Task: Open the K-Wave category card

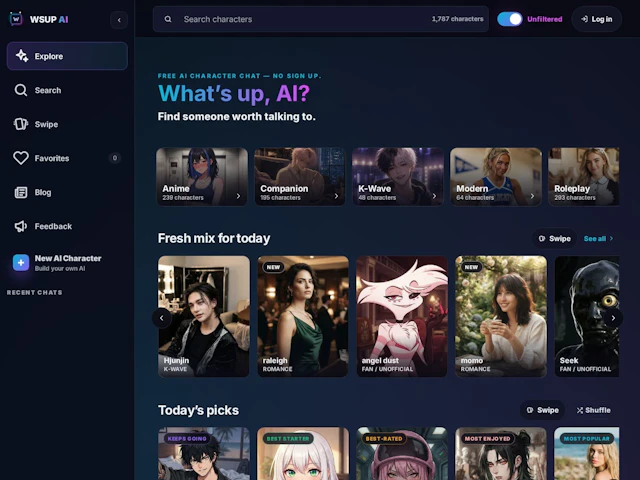Action: pyautogui.click(x=398, y=177)
